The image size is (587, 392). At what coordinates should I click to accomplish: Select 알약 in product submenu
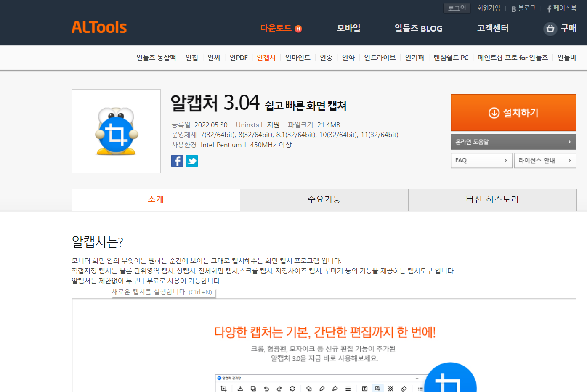click(x=348, y=58)
